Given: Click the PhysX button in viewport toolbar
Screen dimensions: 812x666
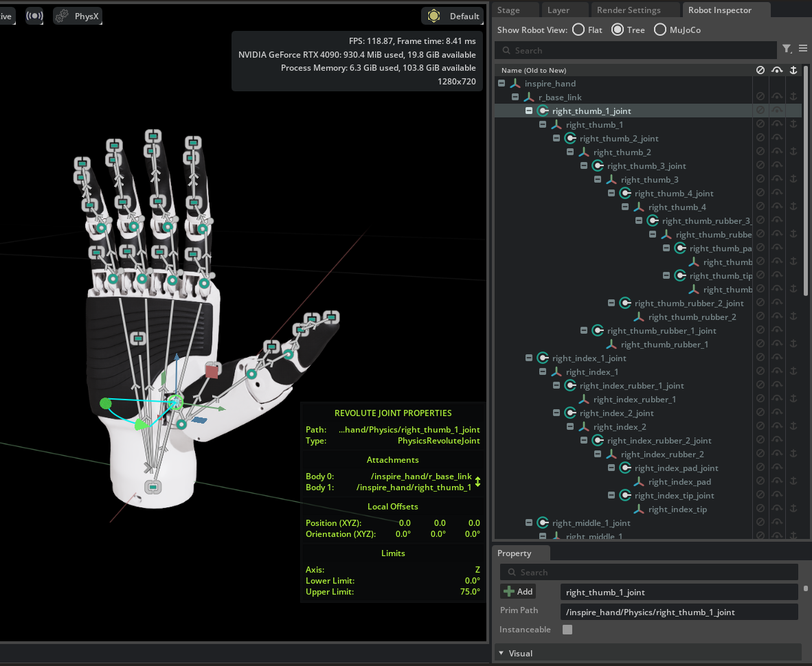Looking at the screenshot, I should click(78, 16).
